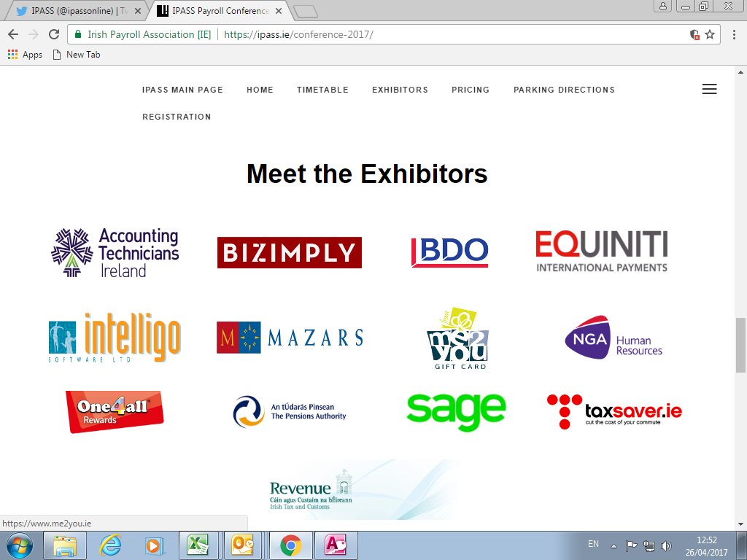Switch to Excel in the taskbar
The height and width of the screenshot is (560, 747).
pyautogui.click(x=198, y=545)
